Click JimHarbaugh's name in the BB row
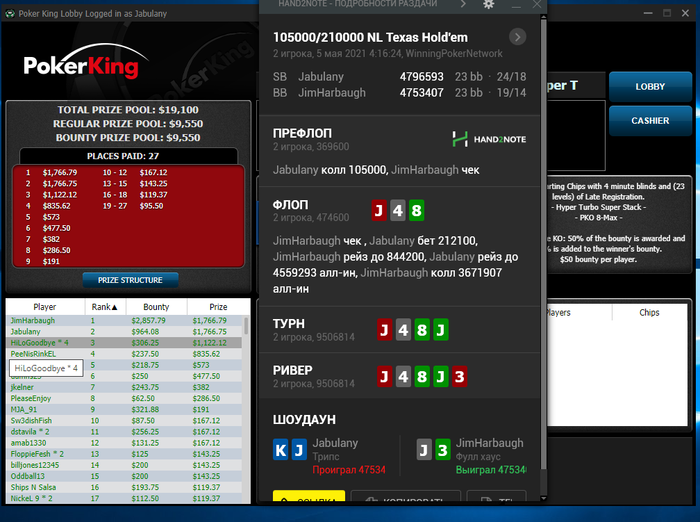Image resolution: width=700 pixels, height=522 pixels. click(332, 93)
